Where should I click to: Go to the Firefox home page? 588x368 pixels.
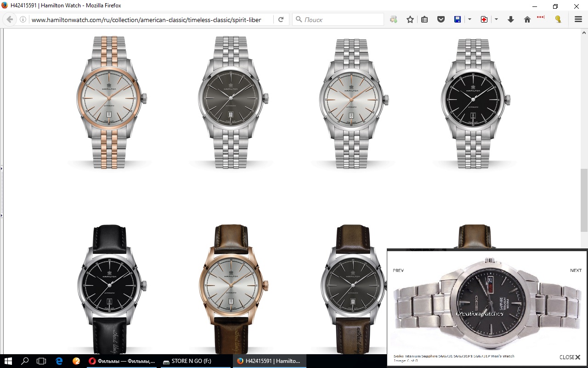click(527, 19)
